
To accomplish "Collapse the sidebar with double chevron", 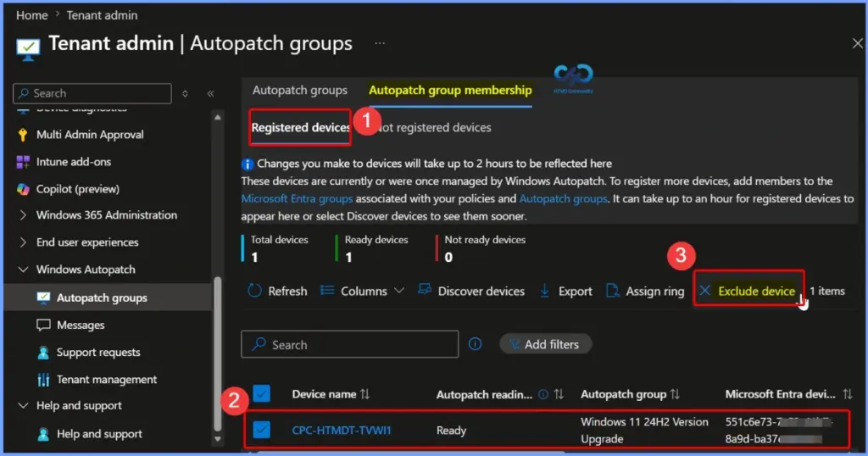I will coord(210,93).
